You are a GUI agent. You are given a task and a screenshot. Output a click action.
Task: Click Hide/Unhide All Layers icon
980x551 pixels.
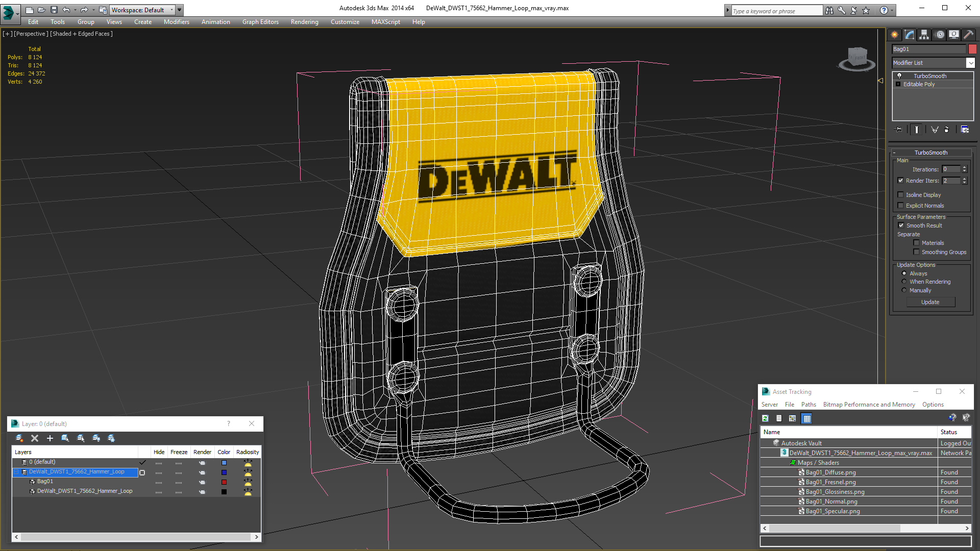click(x=96, y=438)
